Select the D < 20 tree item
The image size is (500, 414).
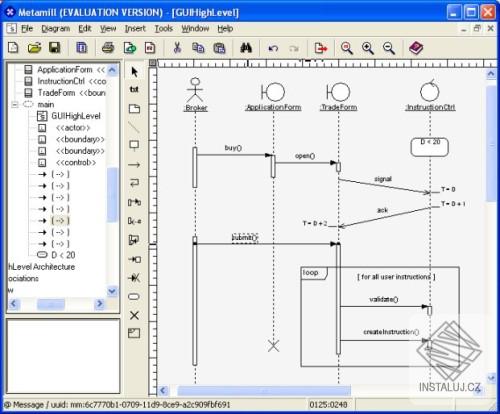point(63,255)
